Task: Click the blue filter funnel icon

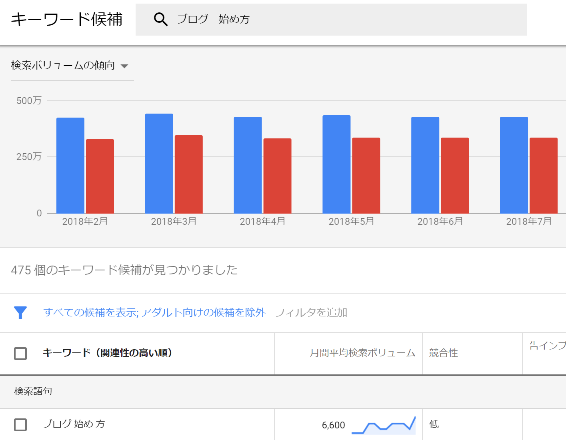Action: 20,313
